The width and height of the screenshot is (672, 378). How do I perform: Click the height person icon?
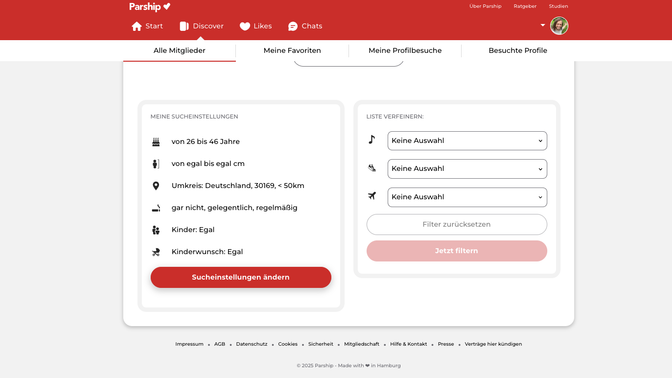point(156,164)
